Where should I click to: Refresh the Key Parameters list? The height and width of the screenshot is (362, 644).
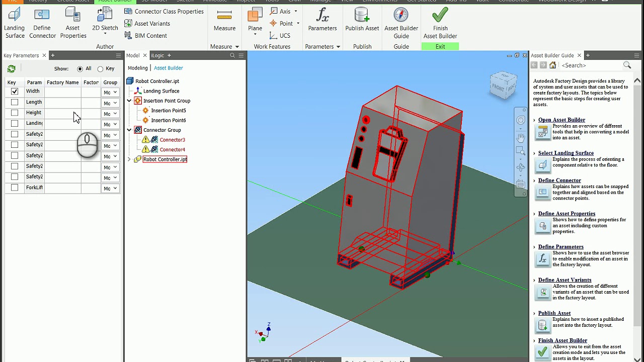coord(11,69)
